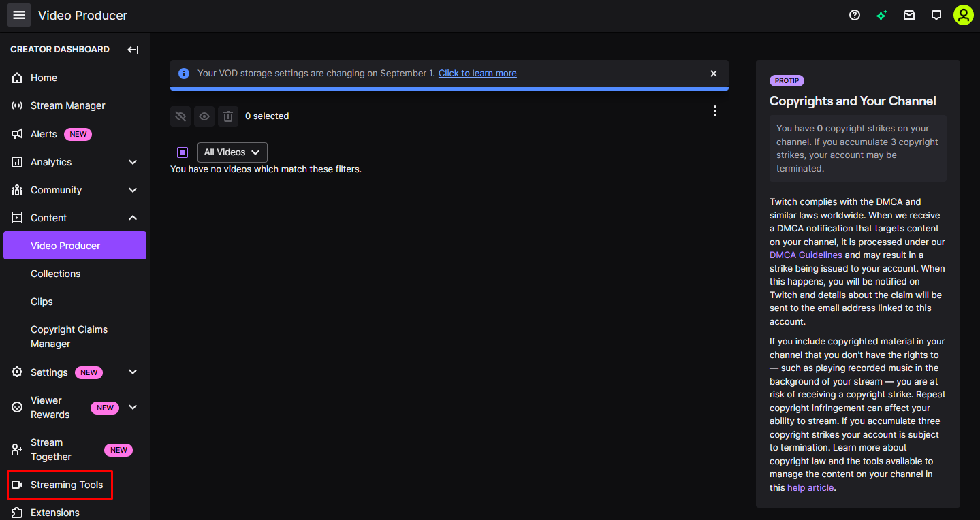Toggle the select all videos checkbox

183,152
